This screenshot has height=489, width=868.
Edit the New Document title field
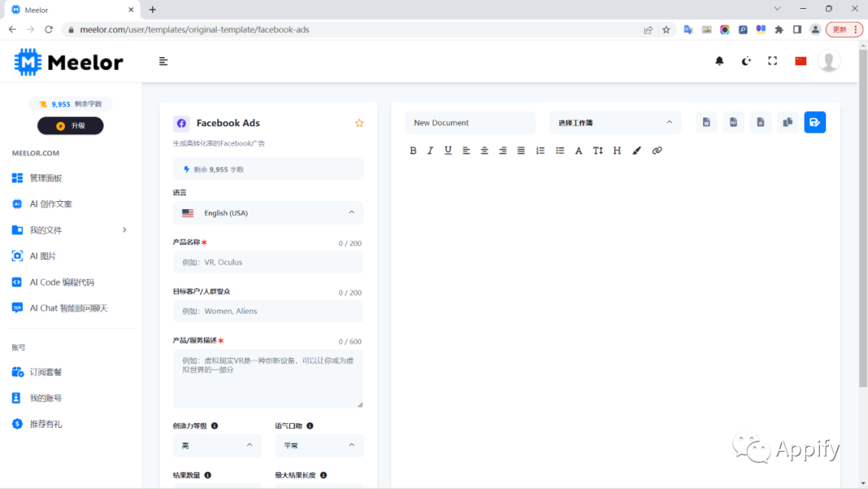[x=470, y=122]
